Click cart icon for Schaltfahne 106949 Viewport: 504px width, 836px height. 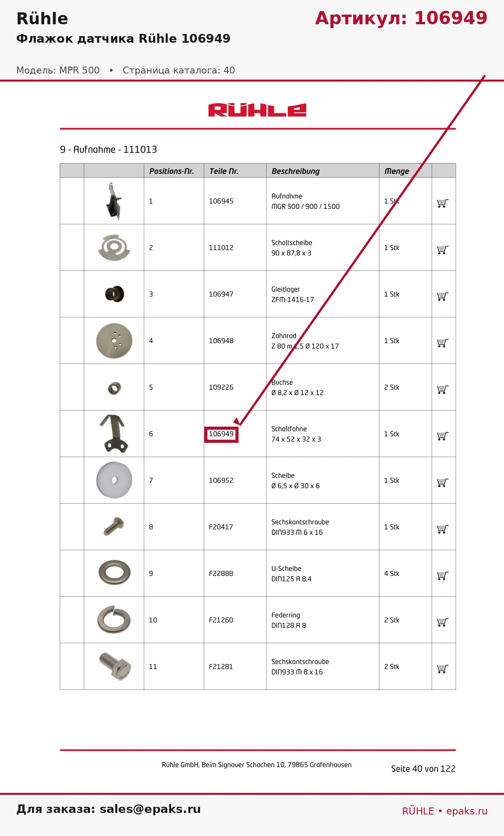point(443,436)
